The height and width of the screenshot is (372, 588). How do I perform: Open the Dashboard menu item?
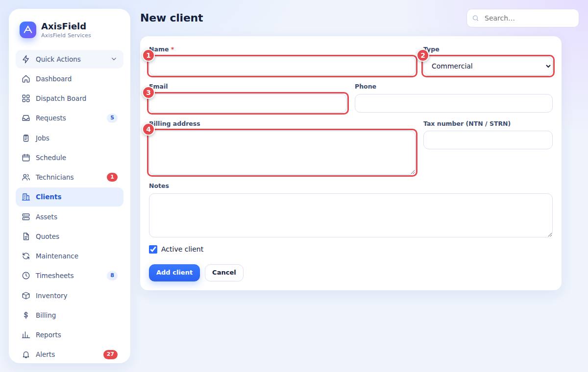70,79
